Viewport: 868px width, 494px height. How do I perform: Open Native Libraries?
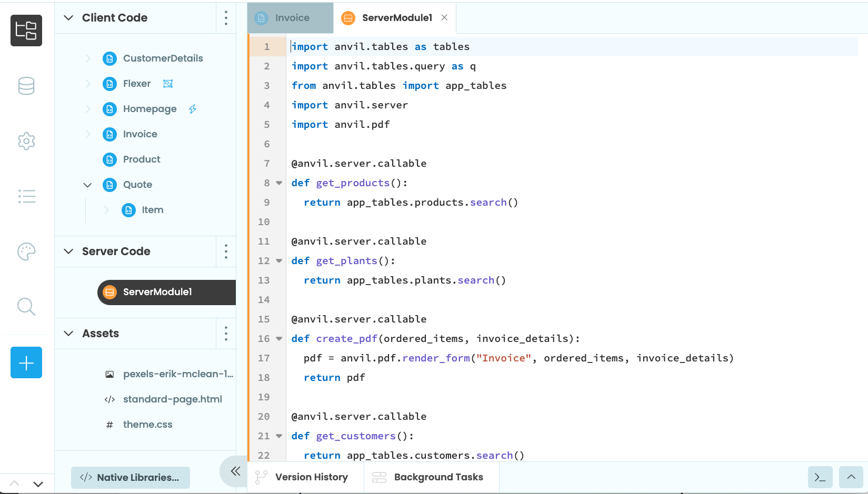click(130, 477)
